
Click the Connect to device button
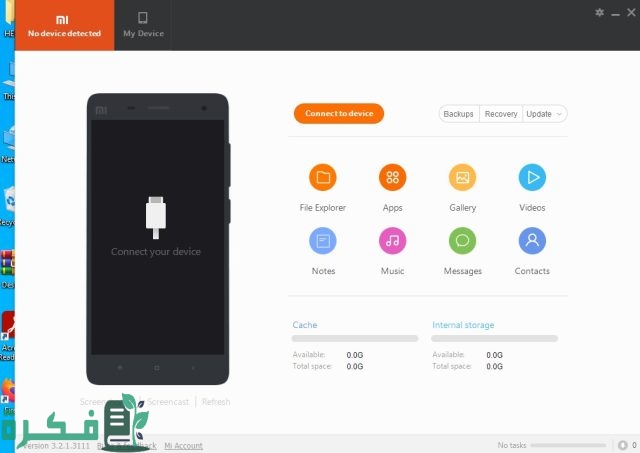tap(339, 114)
